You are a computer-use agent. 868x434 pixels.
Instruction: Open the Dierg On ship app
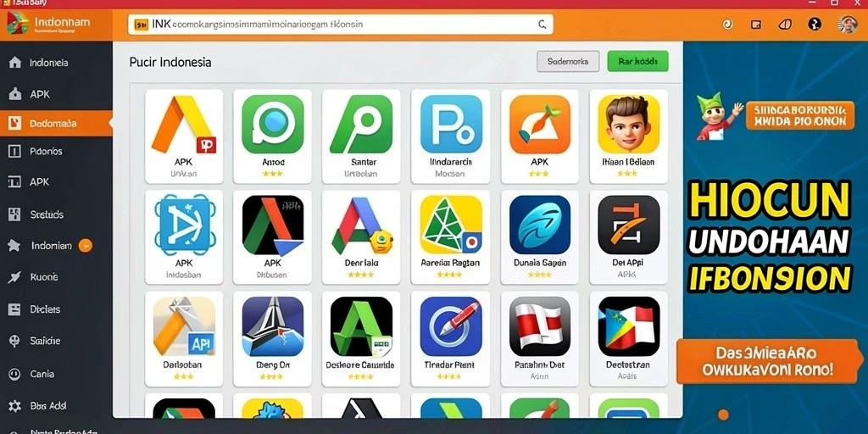click(273, 339)
